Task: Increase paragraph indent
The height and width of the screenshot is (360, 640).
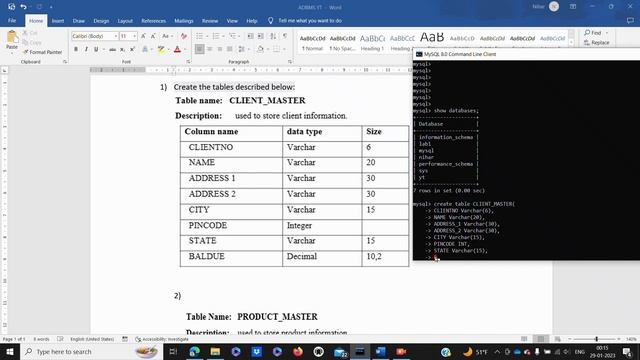Action: 261,36
